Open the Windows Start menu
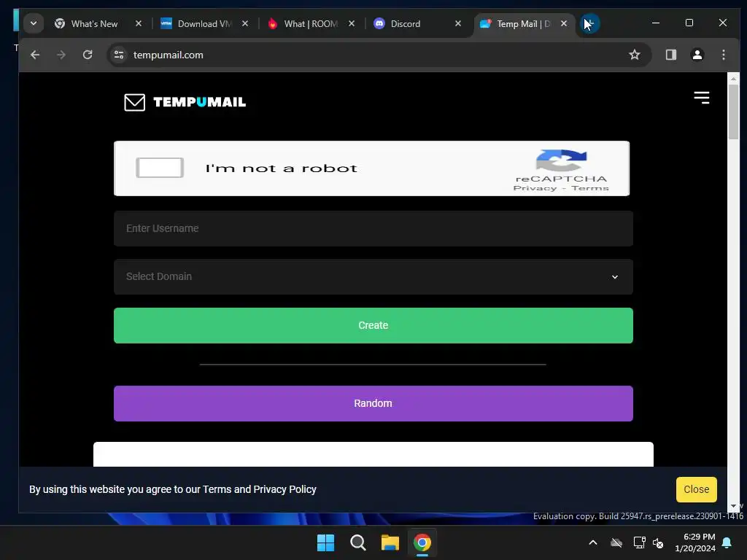The image size is (747, 560). click(x=326, y=542)
